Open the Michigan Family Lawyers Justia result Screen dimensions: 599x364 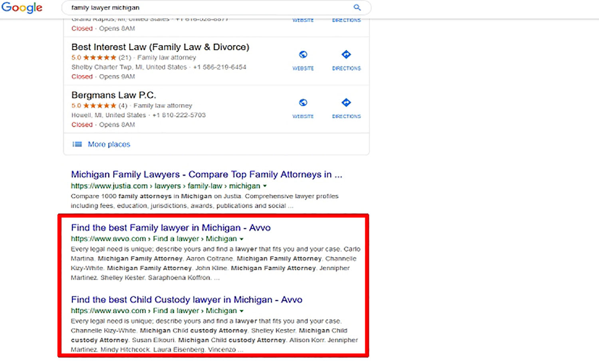(206, 174)
